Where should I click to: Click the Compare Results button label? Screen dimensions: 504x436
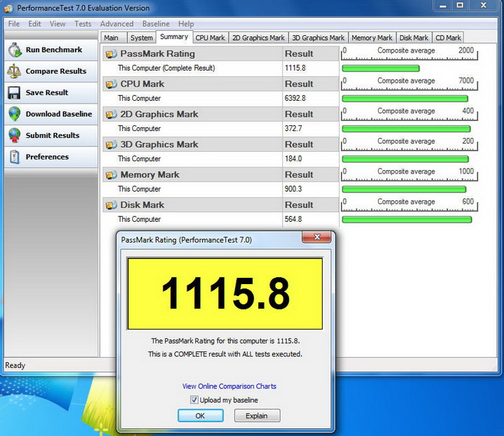click(x=56, y=71)
